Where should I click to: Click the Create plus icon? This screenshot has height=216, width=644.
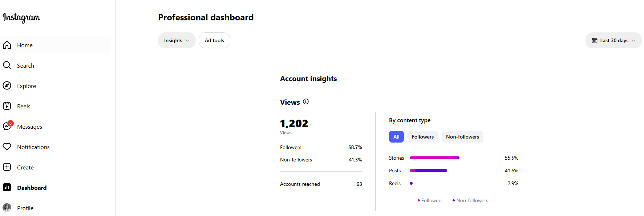(7, 167)
